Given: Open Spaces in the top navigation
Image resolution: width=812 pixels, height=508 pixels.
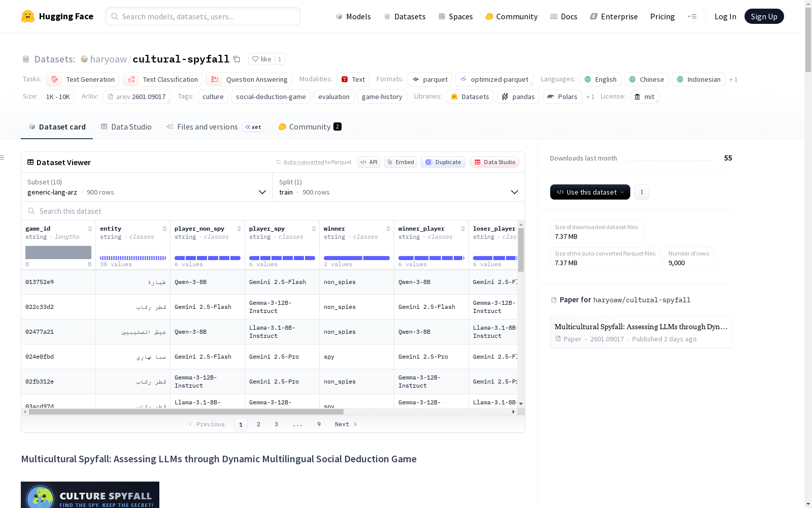Looking at the screenshot, I should coord(456,16).
